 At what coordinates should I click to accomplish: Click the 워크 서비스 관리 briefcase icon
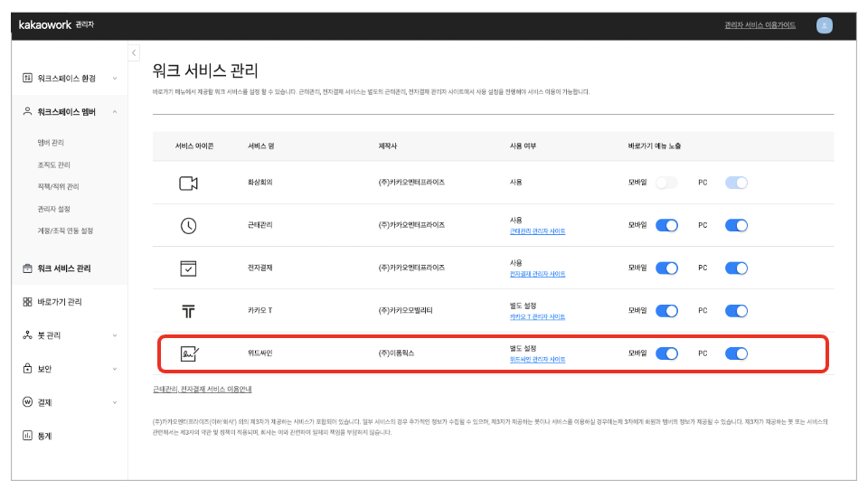27,268
